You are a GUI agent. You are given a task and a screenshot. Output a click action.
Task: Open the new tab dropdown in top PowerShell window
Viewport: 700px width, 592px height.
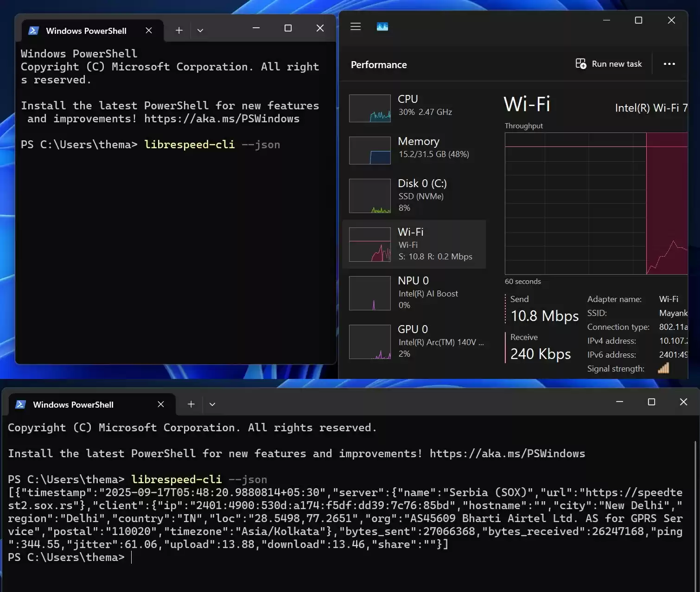click(x=200, y=30)
